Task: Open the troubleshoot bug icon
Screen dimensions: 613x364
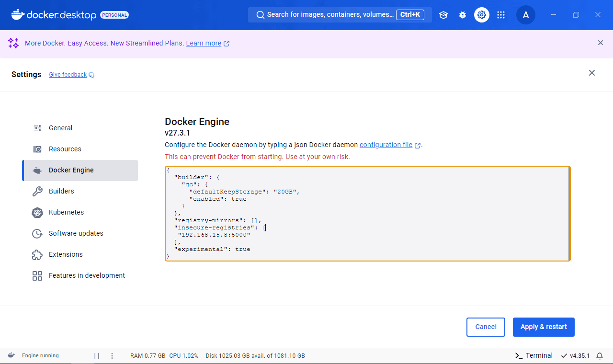Action: tap(463, 15)
